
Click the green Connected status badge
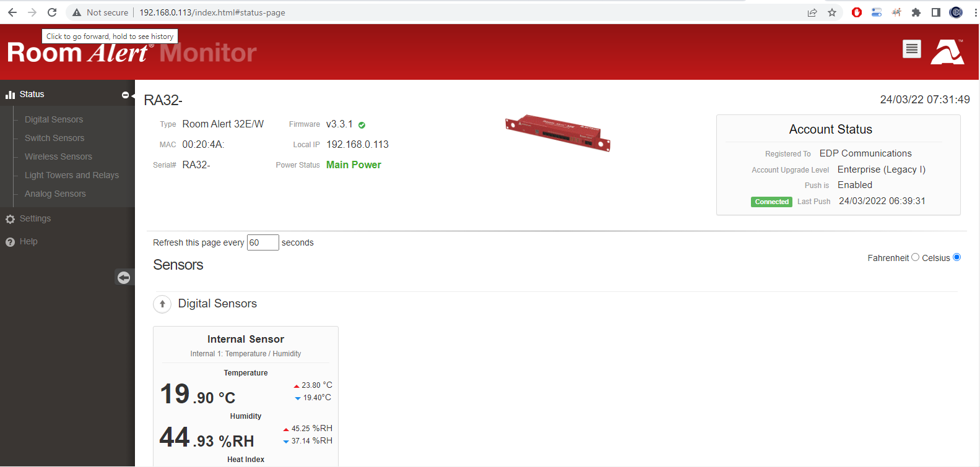pos(771,202)
